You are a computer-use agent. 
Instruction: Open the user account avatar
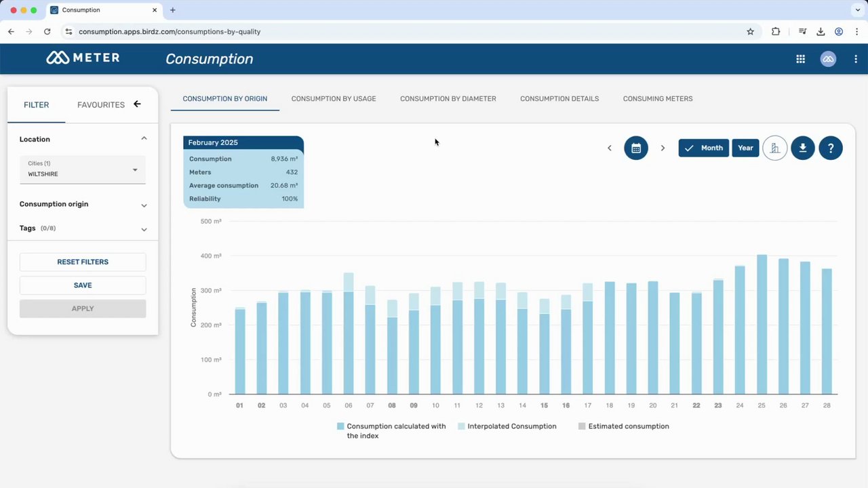click(828, 59)
